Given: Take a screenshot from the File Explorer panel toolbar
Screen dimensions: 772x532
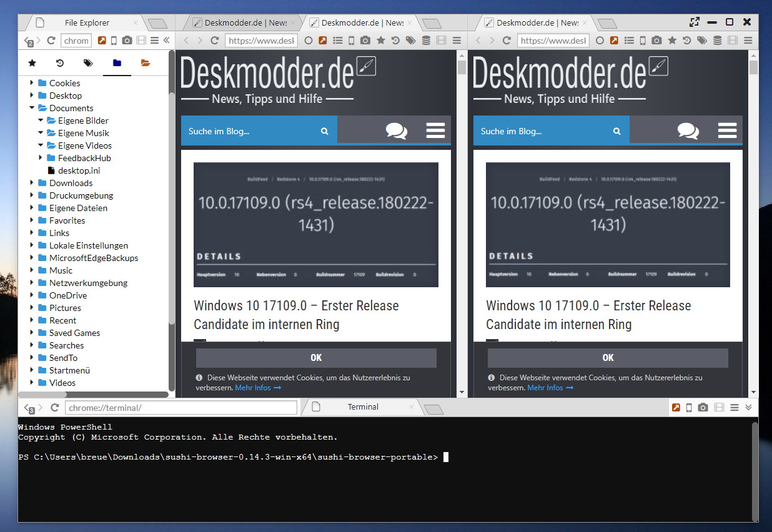Looking at the screenshot, I should (x=127, y=41).
